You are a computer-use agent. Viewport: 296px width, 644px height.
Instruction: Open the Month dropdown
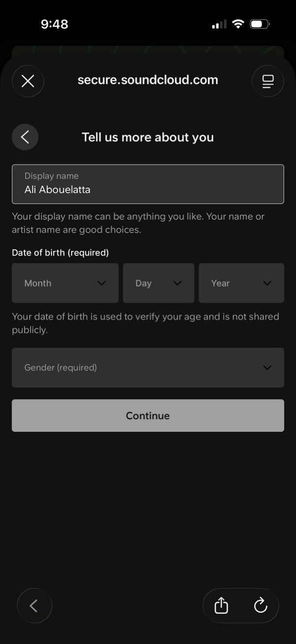click(65, 283)
